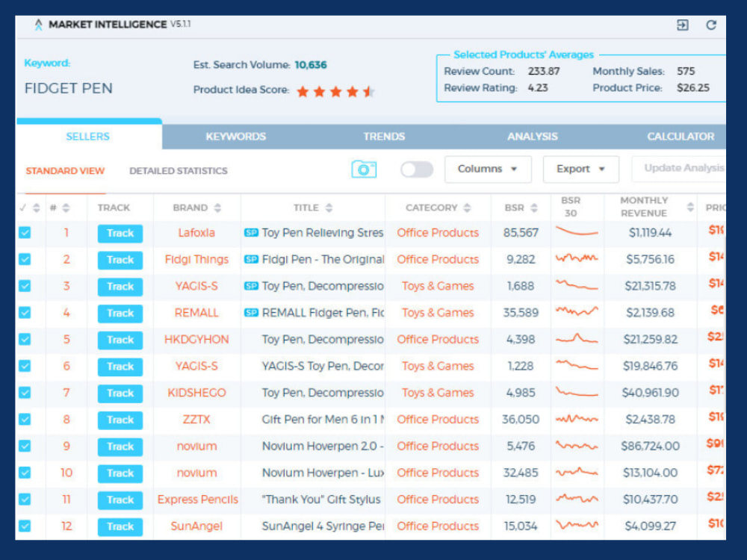
Task: Open the Export dropdown
Action: click(580, 169)
